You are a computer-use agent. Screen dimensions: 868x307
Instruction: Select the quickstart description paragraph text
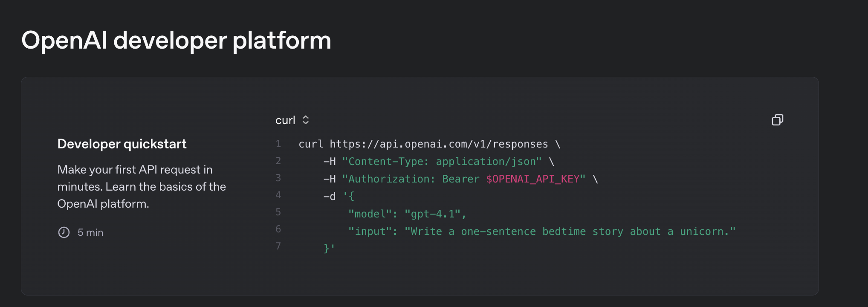[x=142, y=187]
